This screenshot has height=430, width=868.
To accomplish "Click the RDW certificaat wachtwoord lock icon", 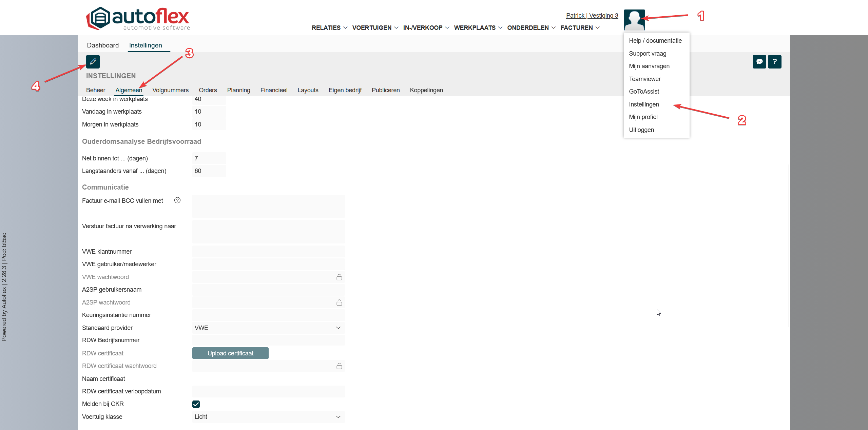I will pyautogui.click(x=339, y=366).
